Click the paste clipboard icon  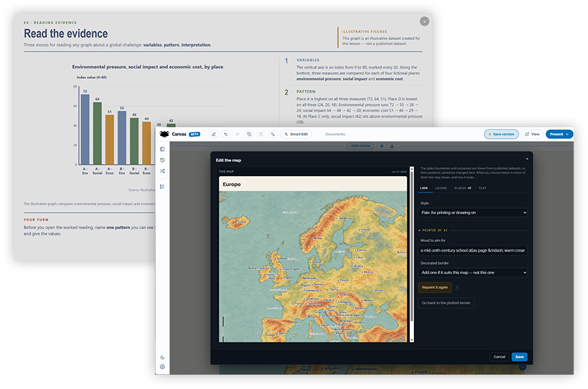[x=261, y=134]
